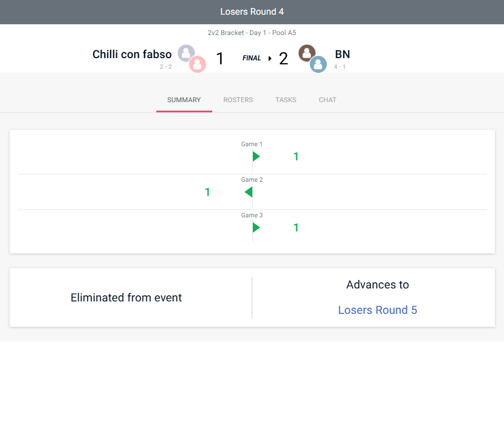Click the Losers Round 4 header title

click(252, 12)
